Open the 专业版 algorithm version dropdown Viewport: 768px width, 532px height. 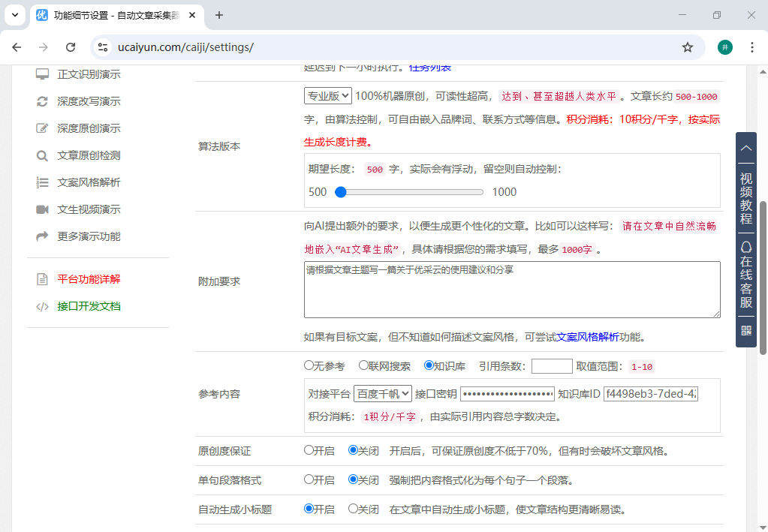click(x=328, y=96)
